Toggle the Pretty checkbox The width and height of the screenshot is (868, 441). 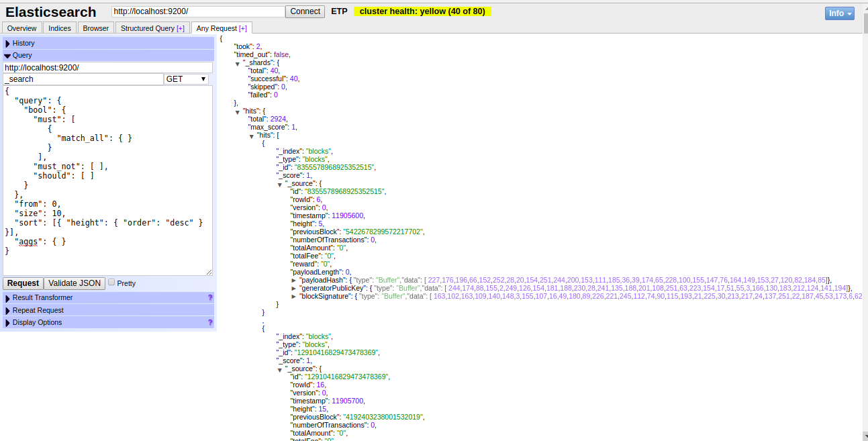[x=111, y=283]
